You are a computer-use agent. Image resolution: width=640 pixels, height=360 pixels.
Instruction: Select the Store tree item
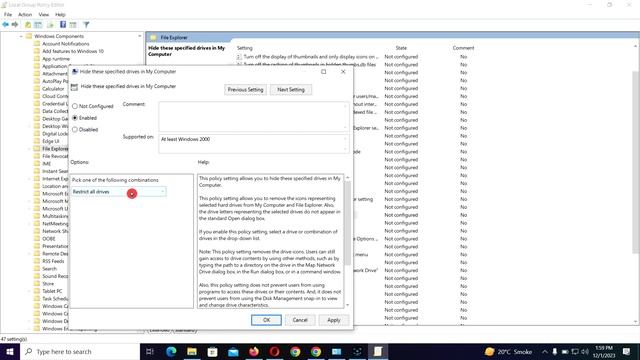[48, 283]
